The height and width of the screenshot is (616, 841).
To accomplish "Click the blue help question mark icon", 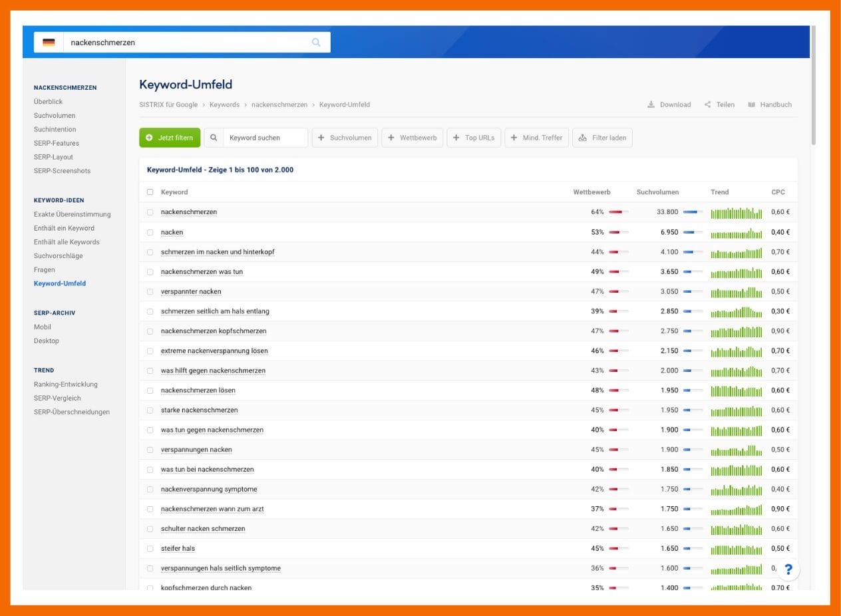I will pyautogui.click(x=788, y=569).
